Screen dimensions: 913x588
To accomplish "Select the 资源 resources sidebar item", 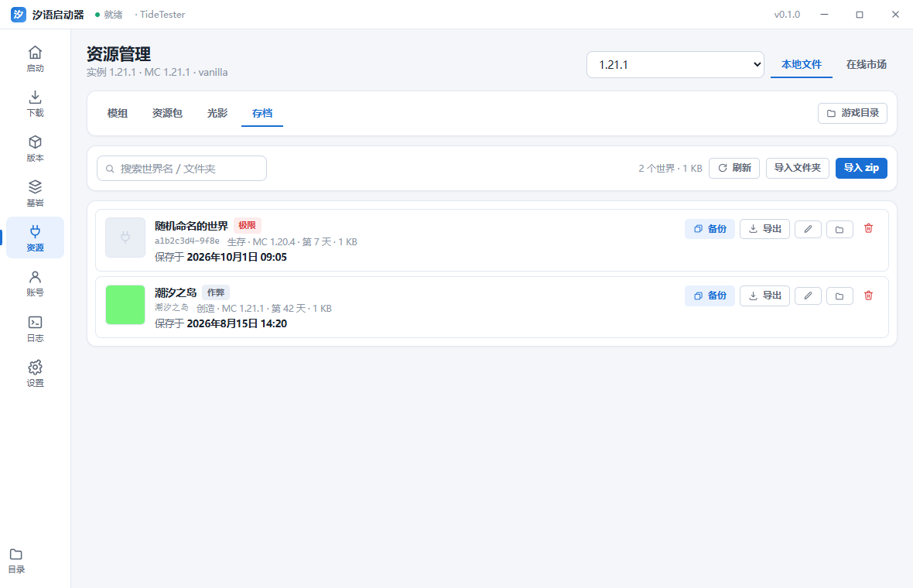I will (x=35, y=238).
